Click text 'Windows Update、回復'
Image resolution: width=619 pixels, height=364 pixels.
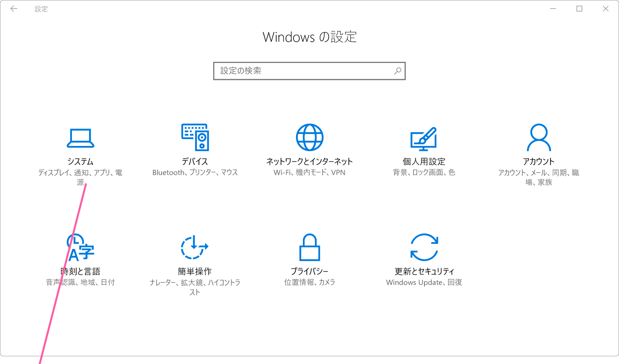tap(424, 282)
